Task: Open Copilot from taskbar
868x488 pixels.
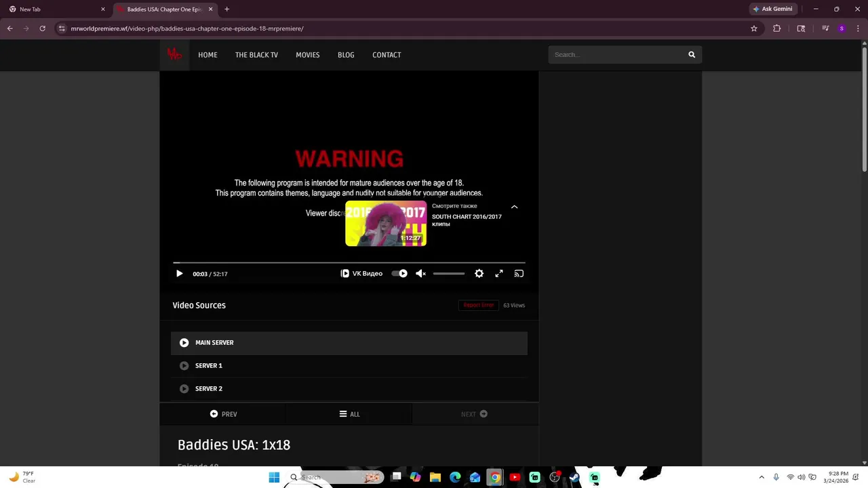Action: click(416, 477)
